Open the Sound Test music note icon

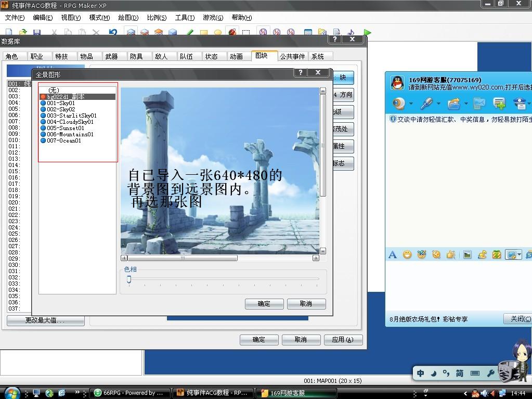tap(351, 32)
